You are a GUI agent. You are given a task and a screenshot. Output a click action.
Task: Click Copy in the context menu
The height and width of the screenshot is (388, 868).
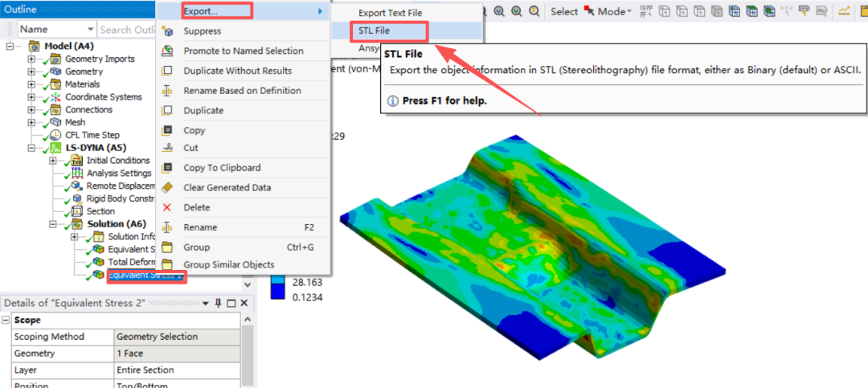(244, 131)
